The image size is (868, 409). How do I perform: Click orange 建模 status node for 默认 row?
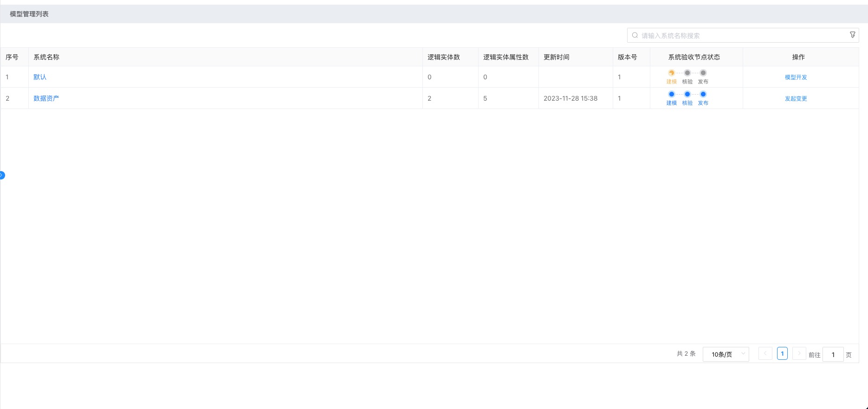coord(671,73)
